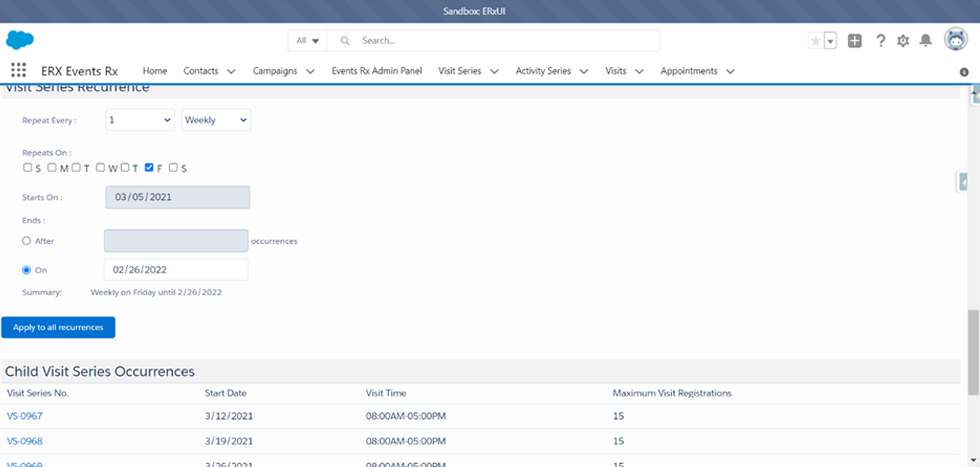
Task: Click the Ends On date field
Action: [176, 270]
